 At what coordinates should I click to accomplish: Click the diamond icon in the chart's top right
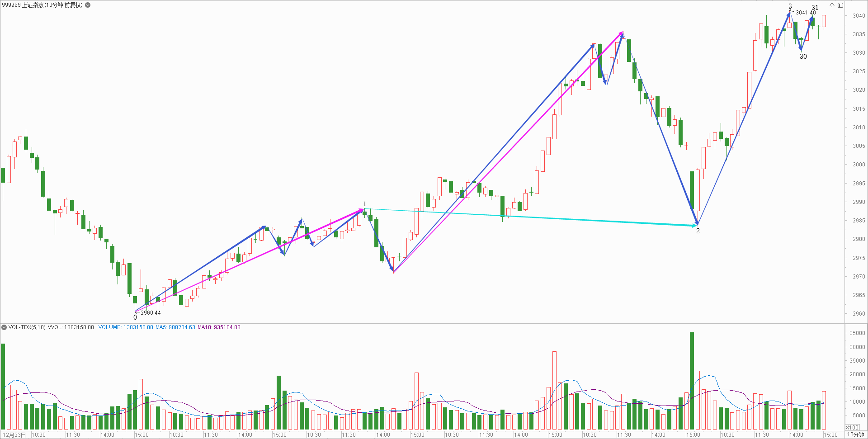click(832, 5)
